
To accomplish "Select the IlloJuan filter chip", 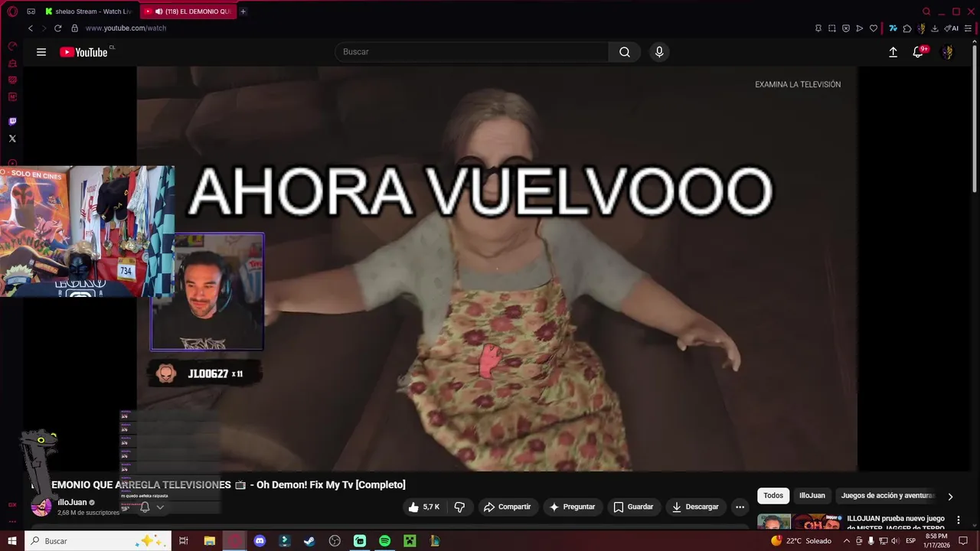I will tap(812, 496).
